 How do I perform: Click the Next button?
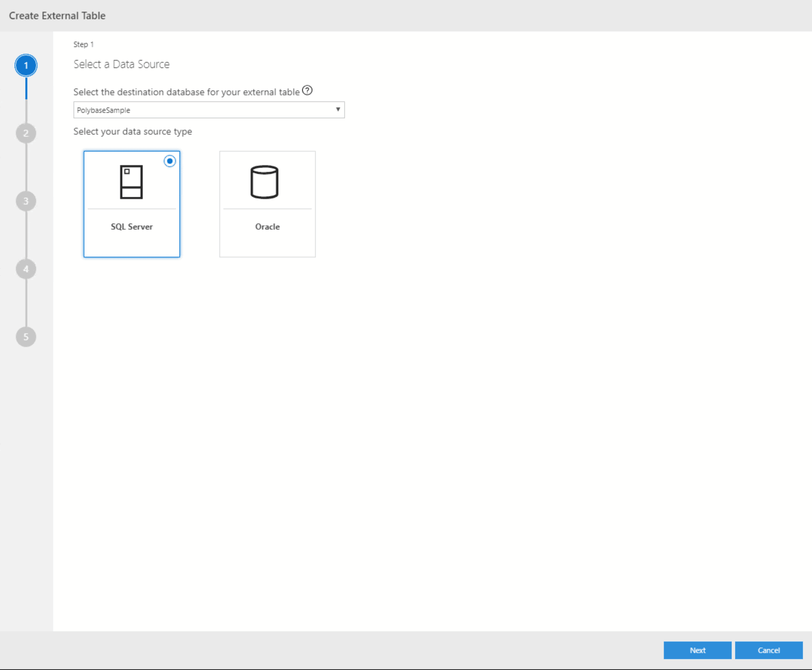point(698,650)
